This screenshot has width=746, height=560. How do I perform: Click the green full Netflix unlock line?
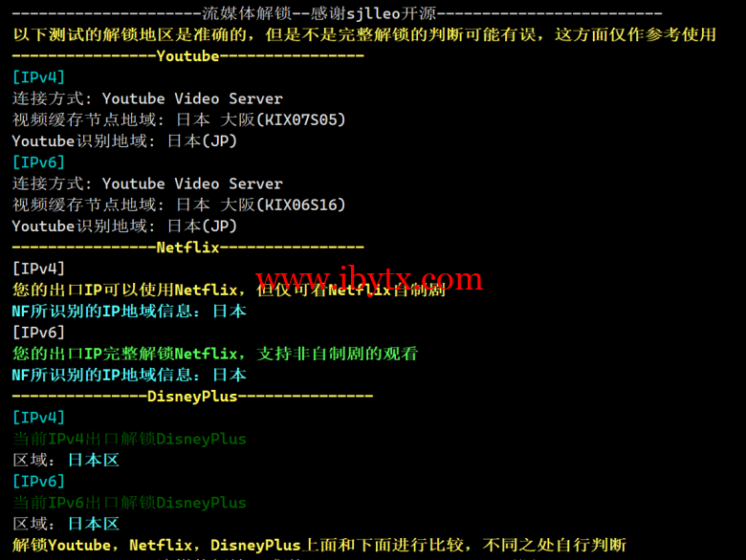(x=215, y=354)
